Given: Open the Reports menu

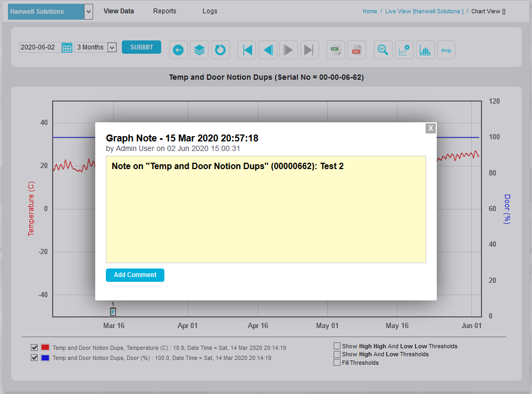Looking at the screenshot, I should click(164, 11).
